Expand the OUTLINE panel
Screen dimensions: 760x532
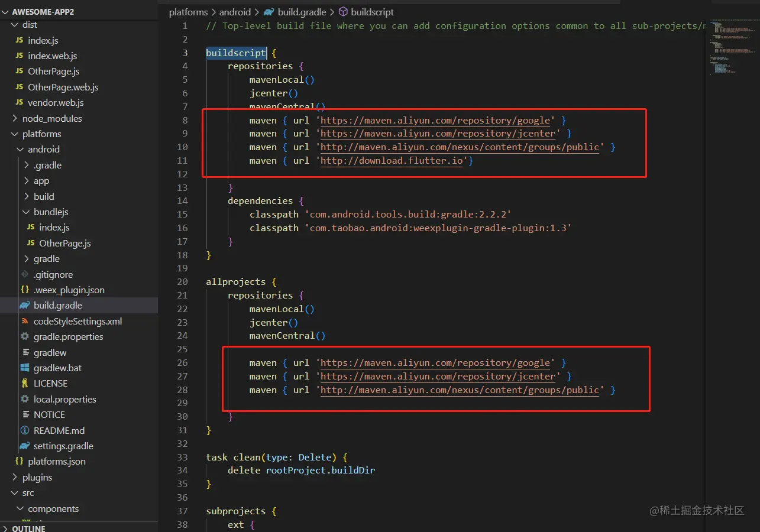6,528
